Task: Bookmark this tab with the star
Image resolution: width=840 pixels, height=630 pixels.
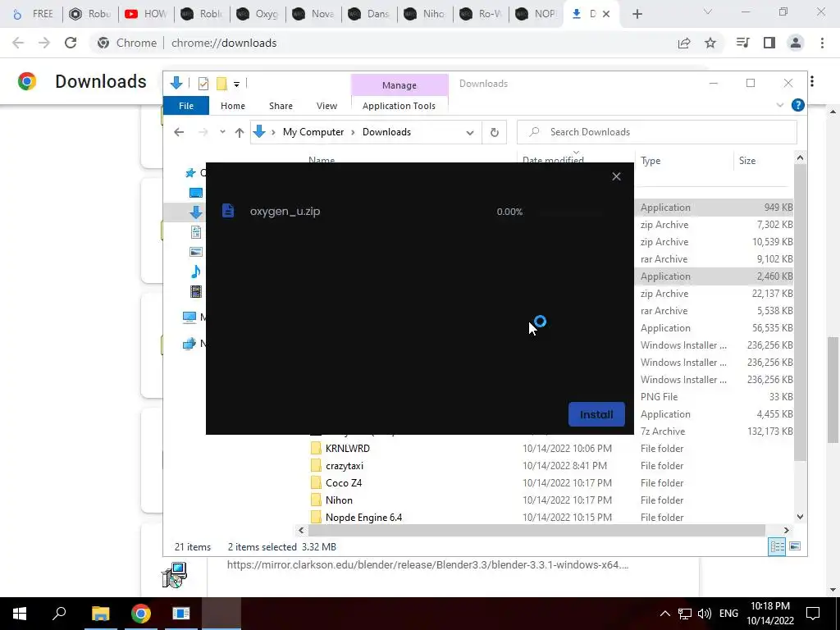Action: coord(710,43)
